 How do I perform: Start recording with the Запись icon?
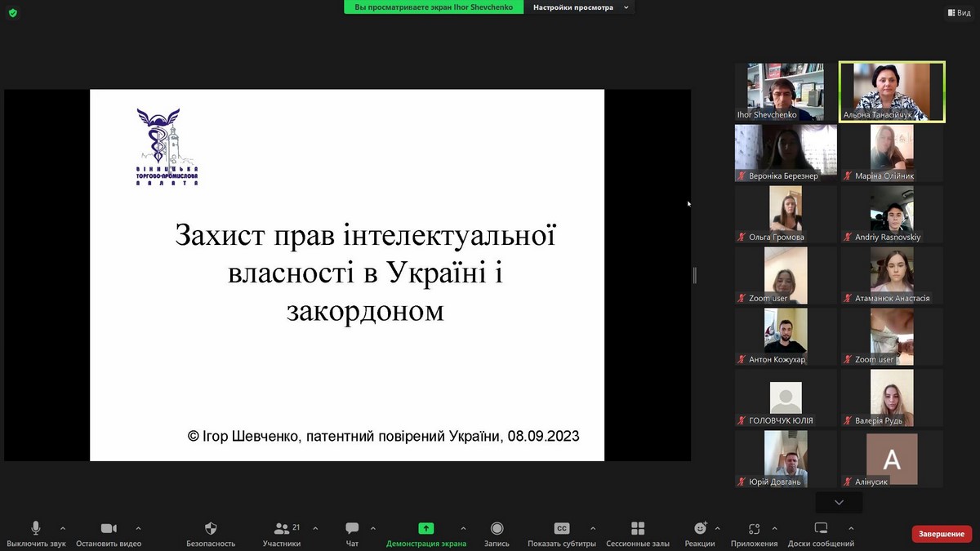[x=497, y=529]
